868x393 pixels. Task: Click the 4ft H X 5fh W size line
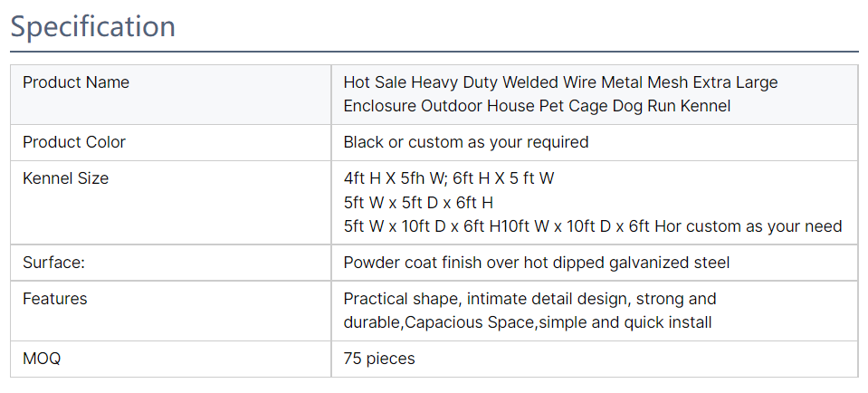click(448, 178)
